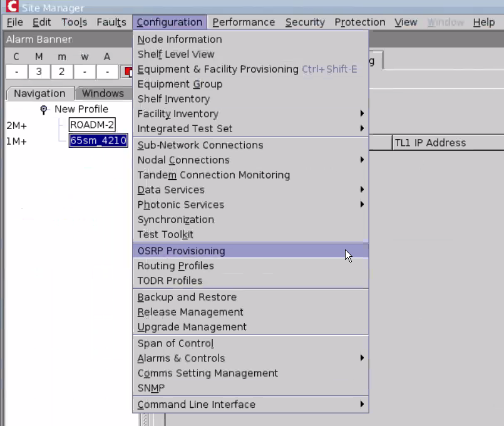Expand Facility Inventory submenu
Viewport: 504px width, 426px height.
[250, 113]
